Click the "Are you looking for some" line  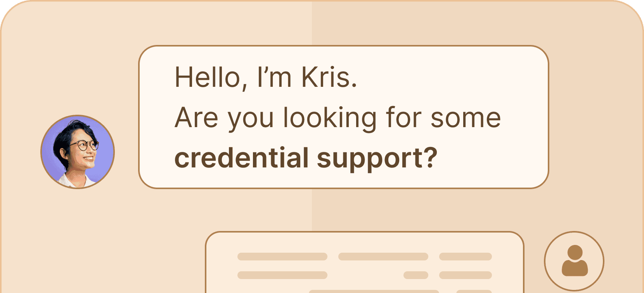(338, 118)
